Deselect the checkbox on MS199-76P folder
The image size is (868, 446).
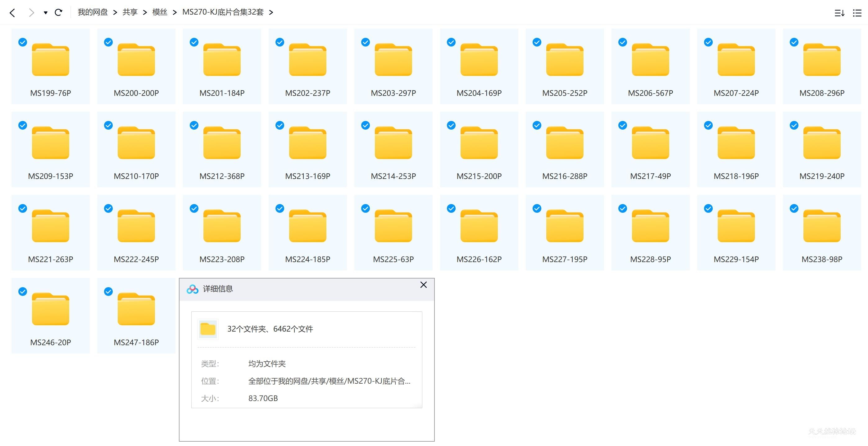click(x=22, y=42)
